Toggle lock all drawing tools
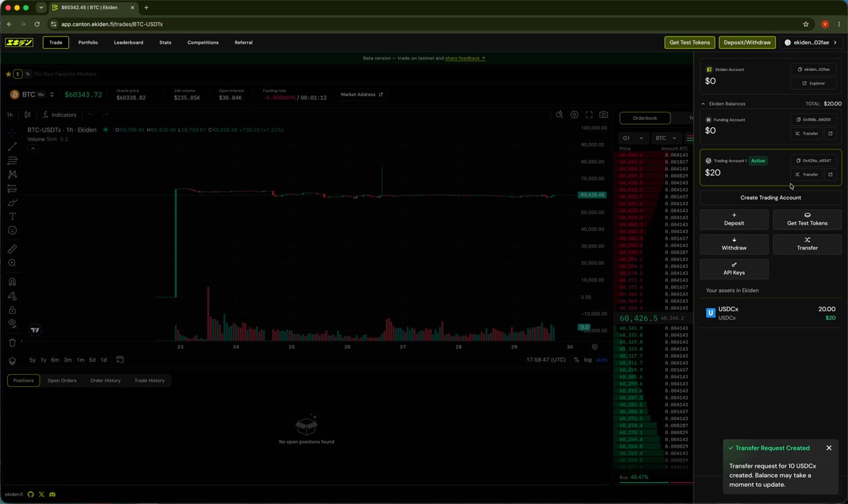The image size is (848, 504). point(12,310)
